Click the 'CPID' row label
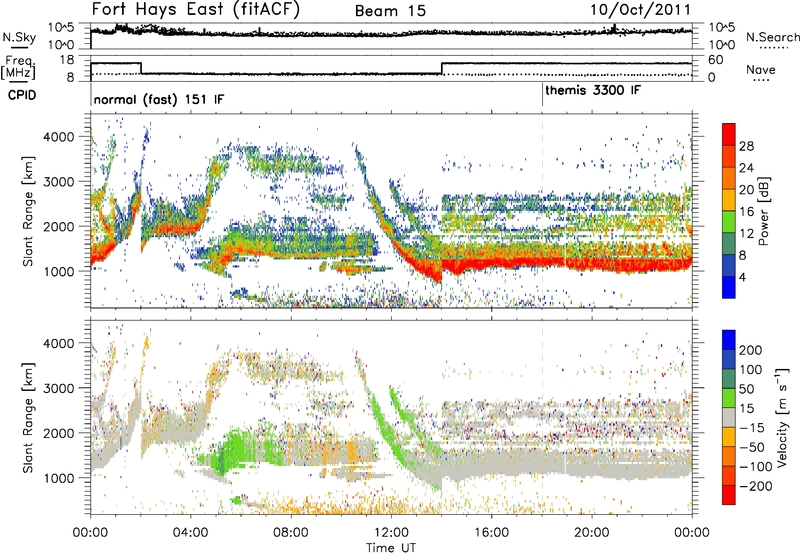The height and width of the screenshot is (554, 800). 22,95
